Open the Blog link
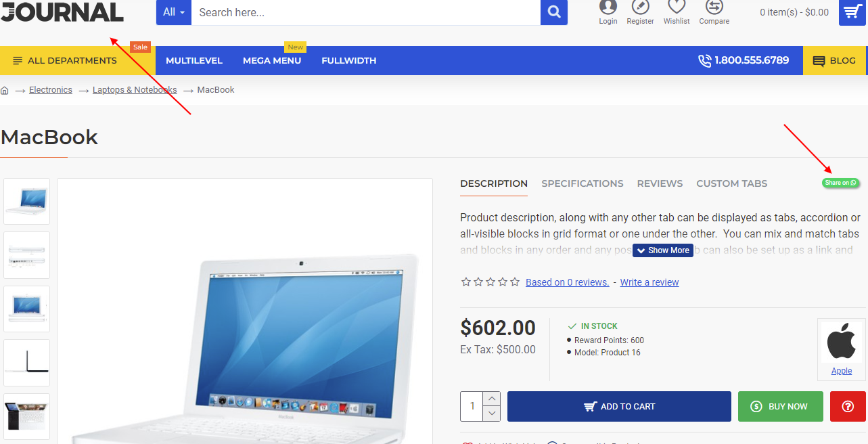This screenshot has height=444, width=868. (834, 61)
